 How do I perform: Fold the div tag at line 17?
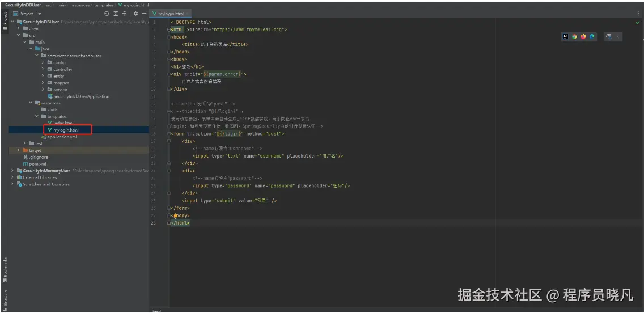tap(168, 141)
